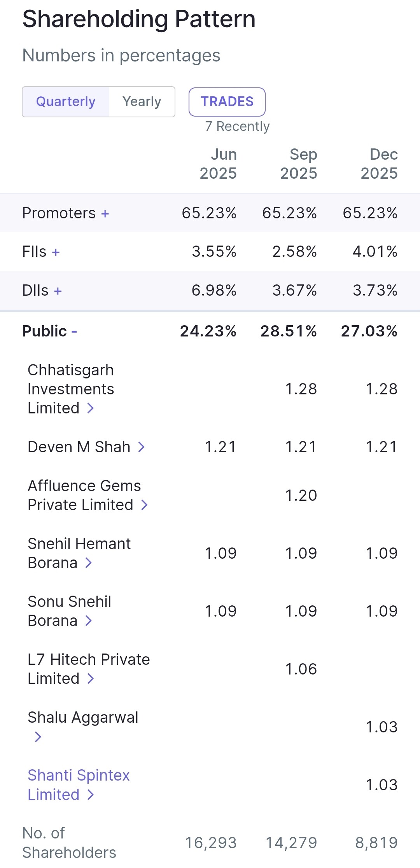Expand the DIIs breakdown

(58, 291)
